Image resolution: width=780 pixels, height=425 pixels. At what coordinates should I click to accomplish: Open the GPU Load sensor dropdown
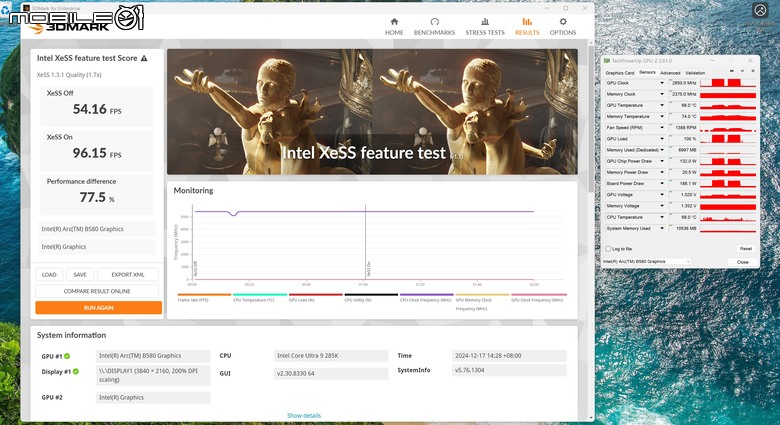(662, 139)
